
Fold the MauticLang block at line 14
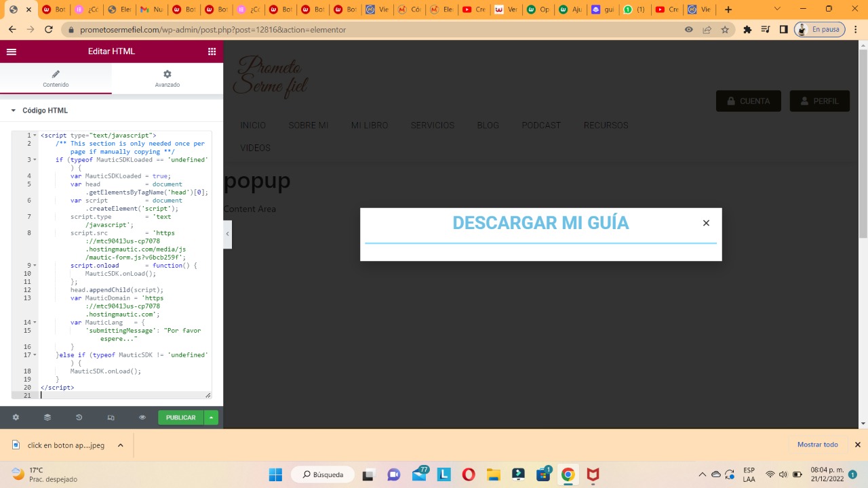coord(35,323)
